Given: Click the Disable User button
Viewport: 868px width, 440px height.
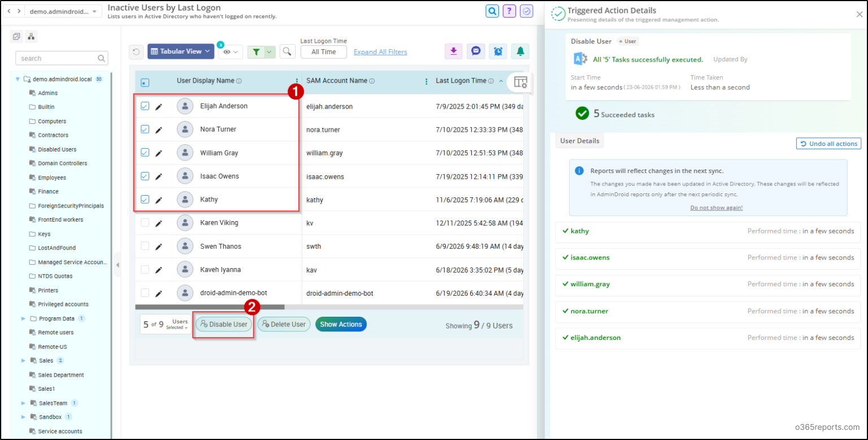Looking at the screenshot, I should click(x=224, y=324).
